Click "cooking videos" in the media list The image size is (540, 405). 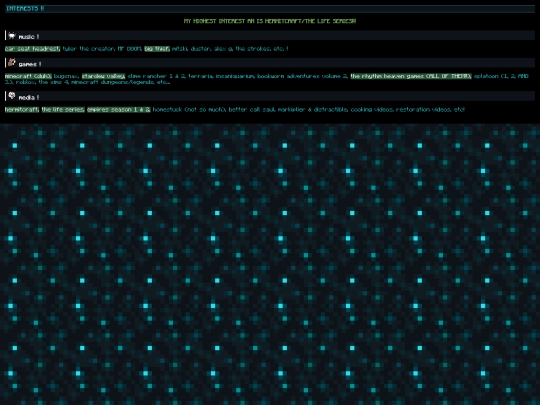(372, 110)
